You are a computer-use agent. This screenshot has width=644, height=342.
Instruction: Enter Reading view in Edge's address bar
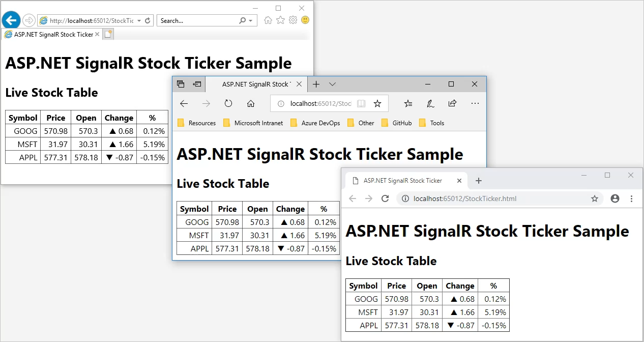click(362, 103)
